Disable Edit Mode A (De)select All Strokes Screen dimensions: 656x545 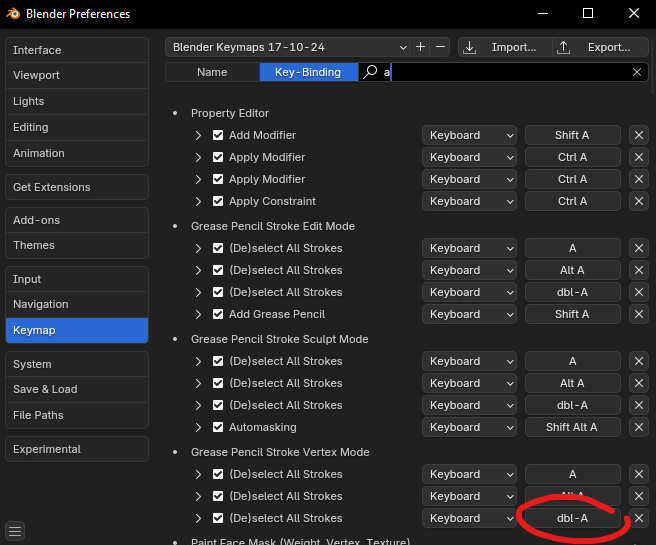[x=218, y=248]
